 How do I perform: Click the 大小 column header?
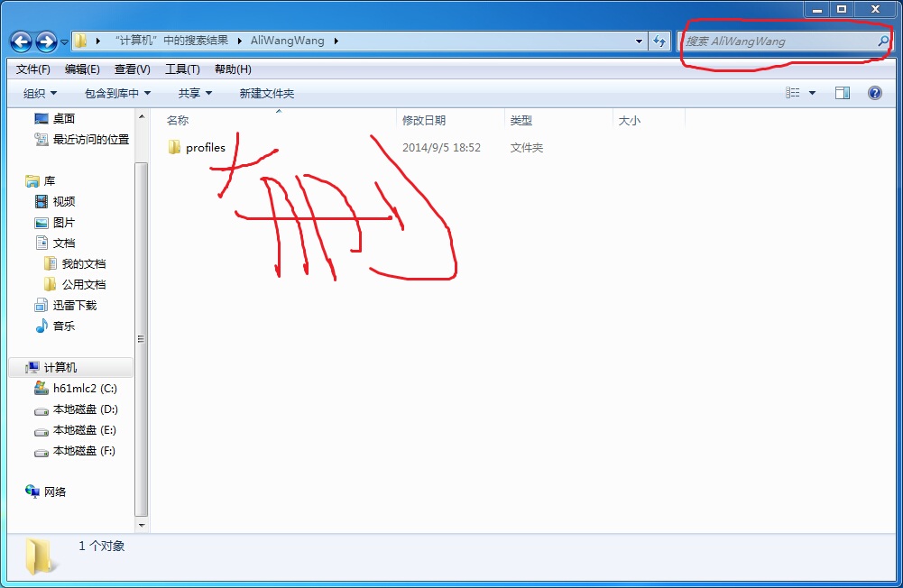coord(629,120)
